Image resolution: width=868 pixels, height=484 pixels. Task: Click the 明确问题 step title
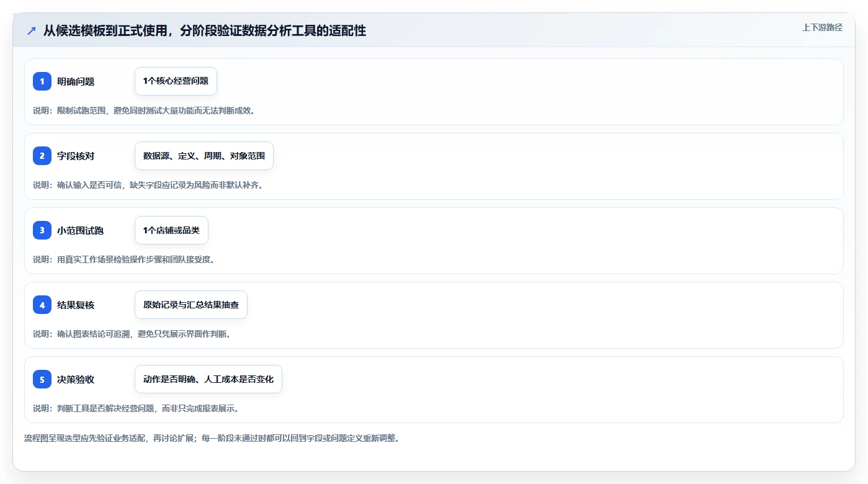click(x=76, y=81)
